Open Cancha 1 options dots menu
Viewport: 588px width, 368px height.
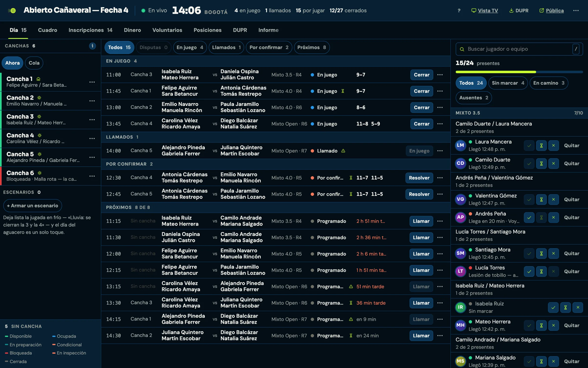pos(92,82)
